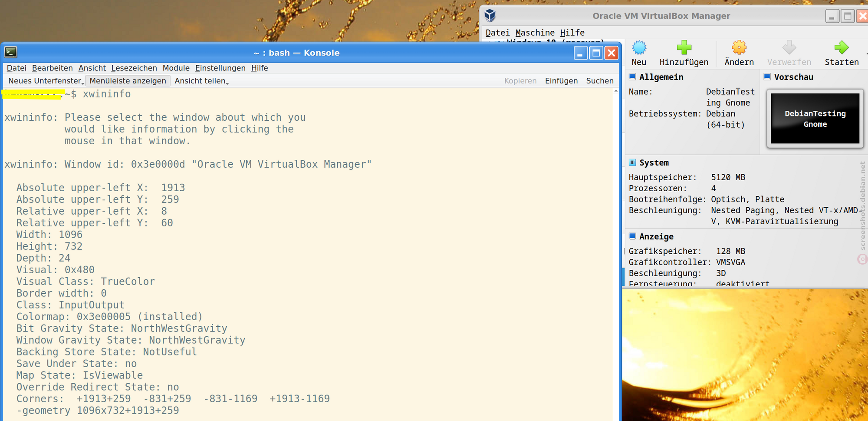Click the Allgemein section heading

[x=661, y=77]
